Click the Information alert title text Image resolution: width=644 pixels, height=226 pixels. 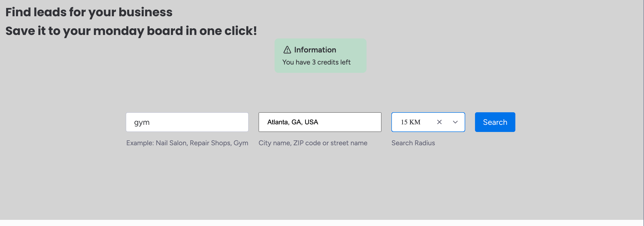pos(315,50)
